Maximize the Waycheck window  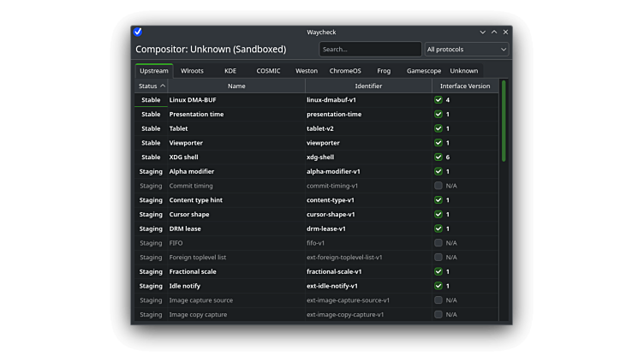click(494, 32)
